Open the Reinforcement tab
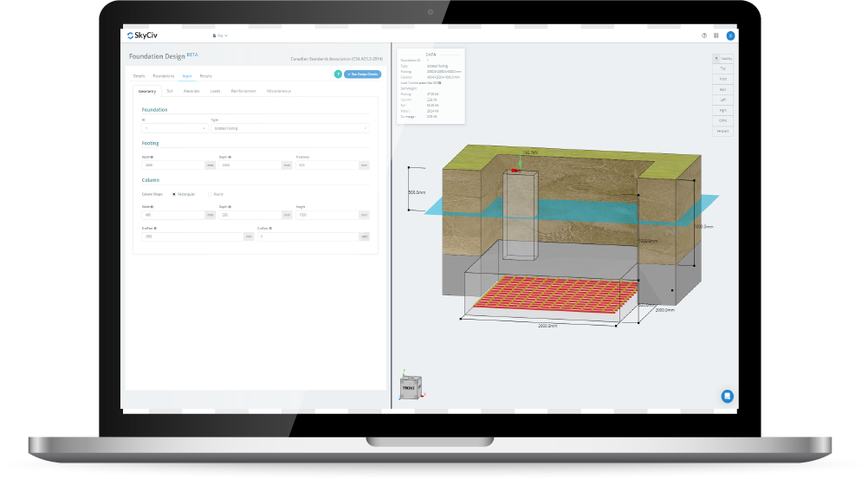This screenshot has height=479, width=868. coord(243,91)
